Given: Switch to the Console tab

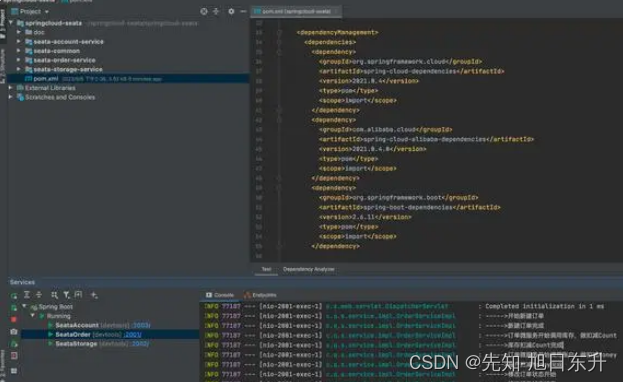Looking at the screenshot, I should click(x=220, y=295).
